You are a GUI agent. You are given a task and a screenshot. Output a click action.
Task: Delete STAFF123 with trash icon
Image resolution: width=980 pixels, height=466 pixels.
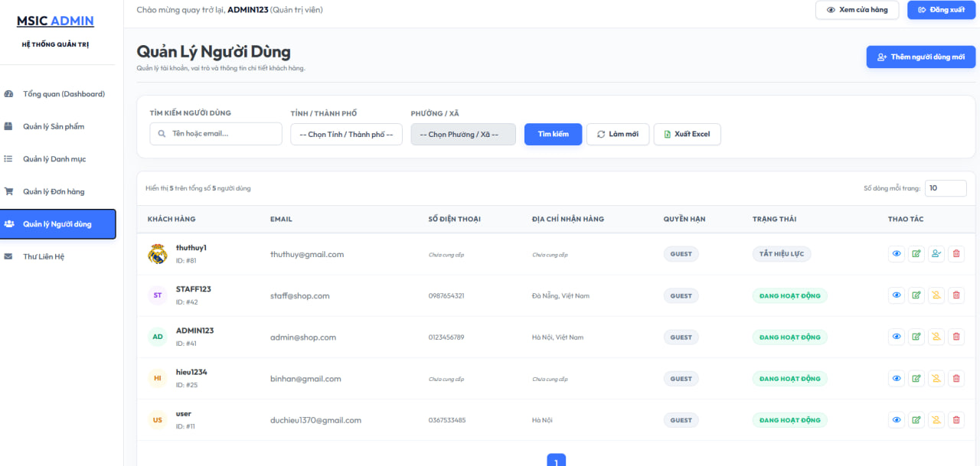click(956, 295)
